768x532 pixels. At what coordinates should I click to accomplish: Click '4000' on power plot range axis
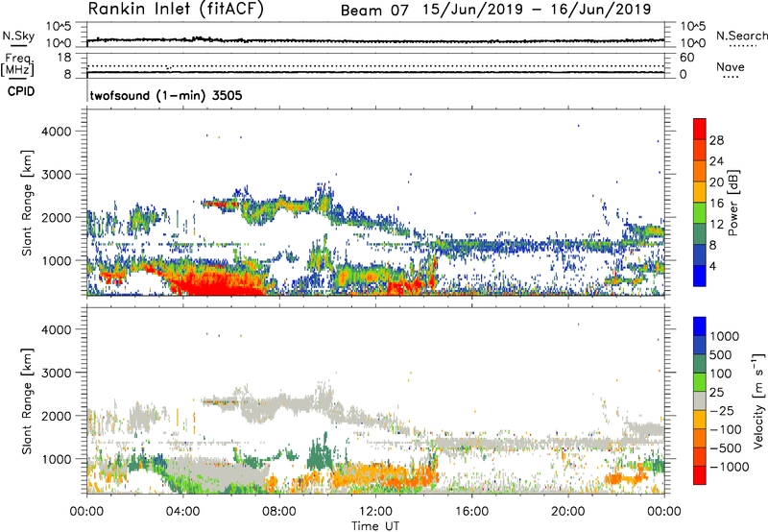point(56,132)
